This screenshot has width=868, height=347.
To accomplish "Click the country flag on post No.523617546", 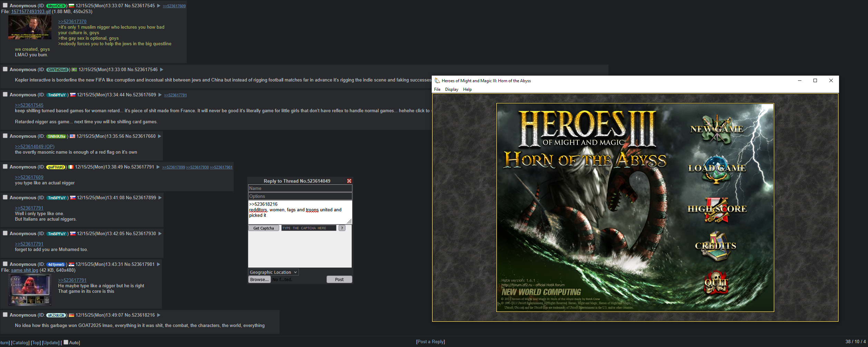I will tap(74, 70).
